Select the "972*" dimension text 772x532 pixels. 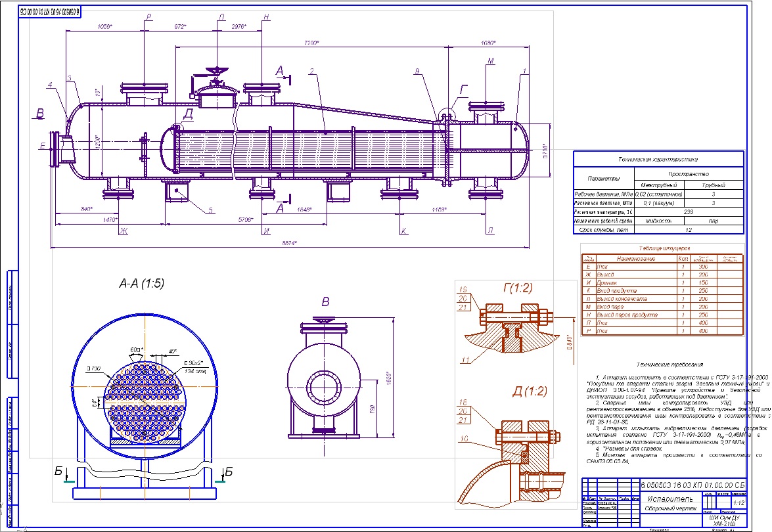(x=181, y=26)
